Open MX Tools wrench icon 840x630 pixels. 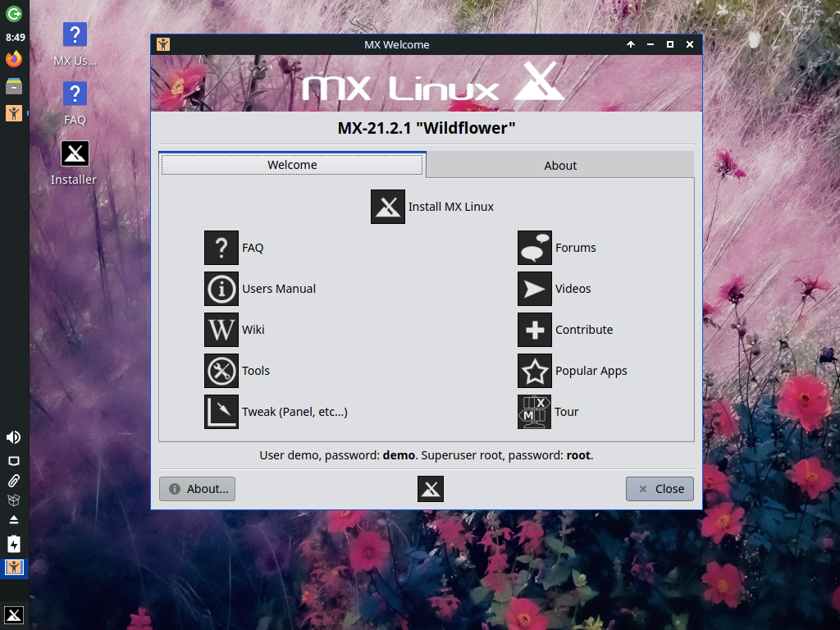[221, 371]
